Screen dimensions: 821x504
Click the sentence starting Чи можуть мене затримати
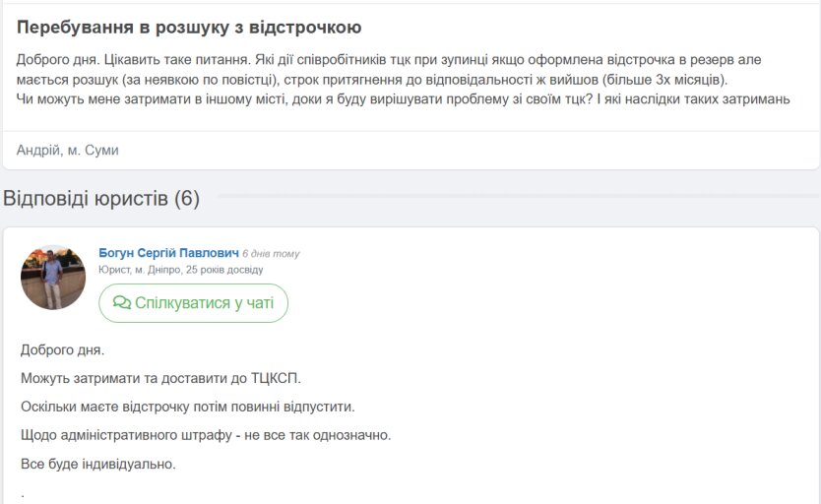[305, 98]
